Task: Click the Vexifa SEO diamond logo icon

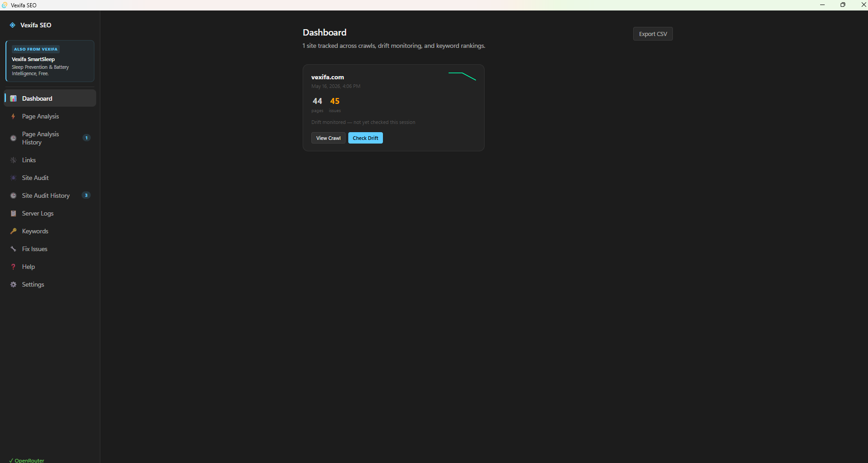Action: [12, 25]
